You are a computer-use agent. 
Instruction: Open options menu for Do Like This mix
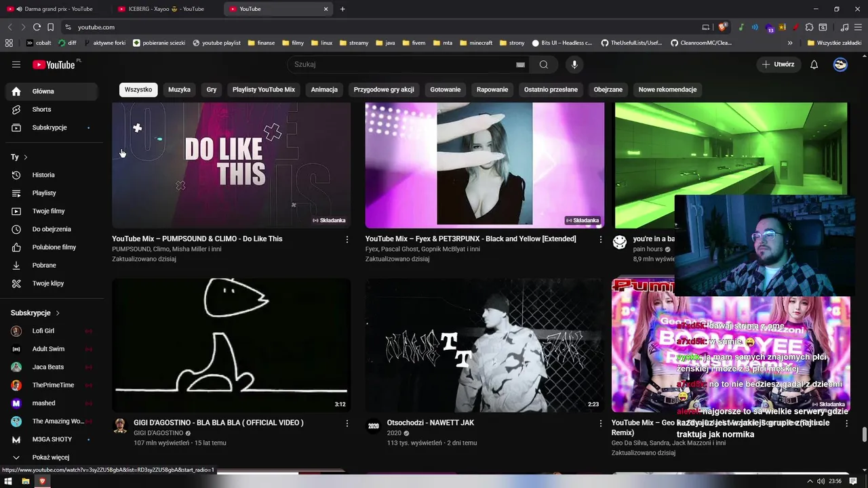click(347, 239)
